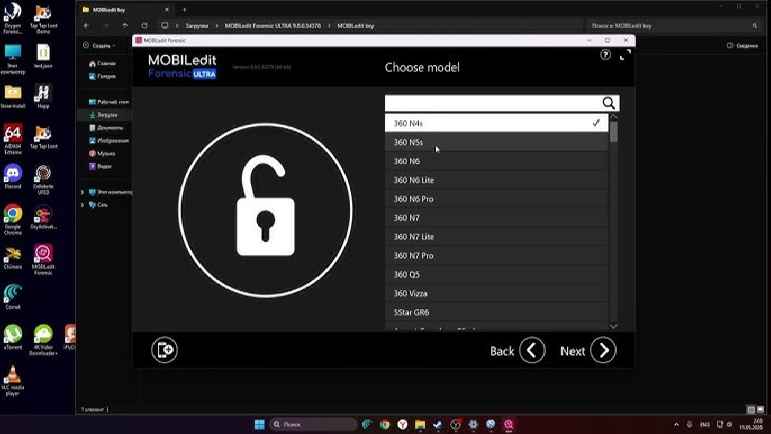Open Google Chrome desktop shortcut
Image resolution: width=771 pixels, height=434 pixels.
(x=13, y=220)
